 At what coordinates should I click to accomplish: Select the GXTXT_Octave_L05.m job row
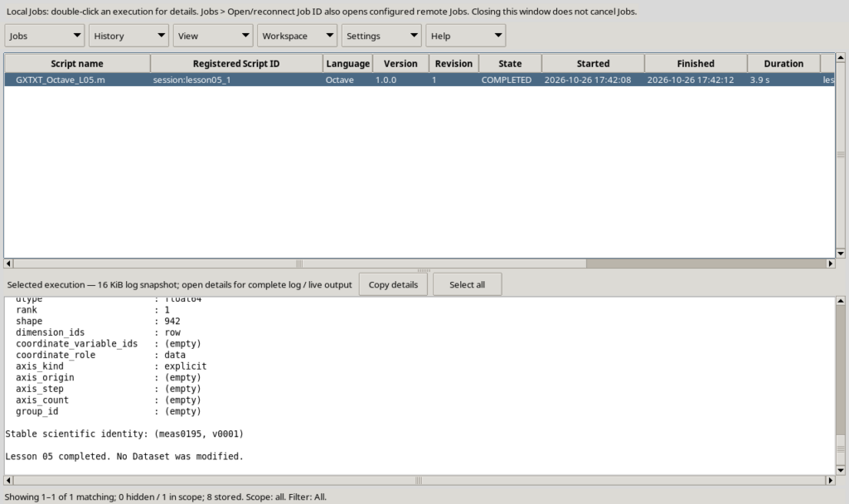420,80
